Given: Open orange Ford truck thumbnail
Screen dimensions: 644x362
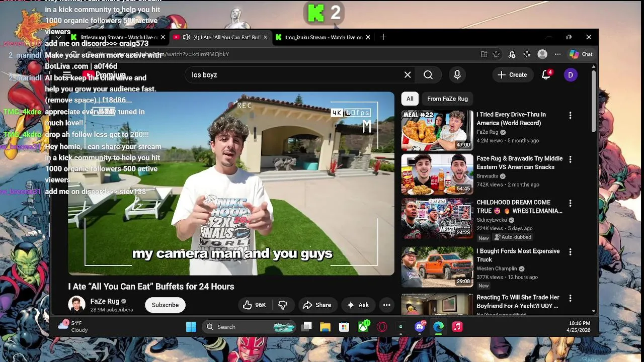Looking at the screenshot, I should click(x=437, y=267).
